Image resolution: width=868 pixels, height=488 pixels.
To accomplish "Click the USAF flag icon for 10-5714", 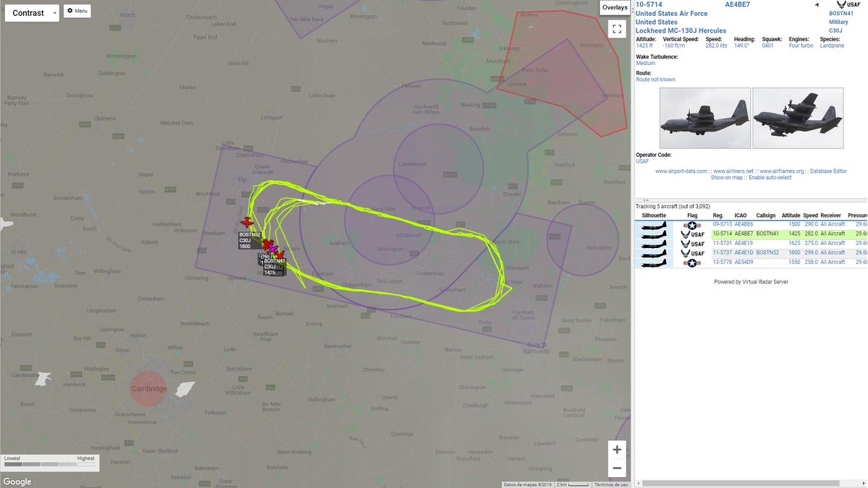I will pyautogui.click(x=692, y=234).
